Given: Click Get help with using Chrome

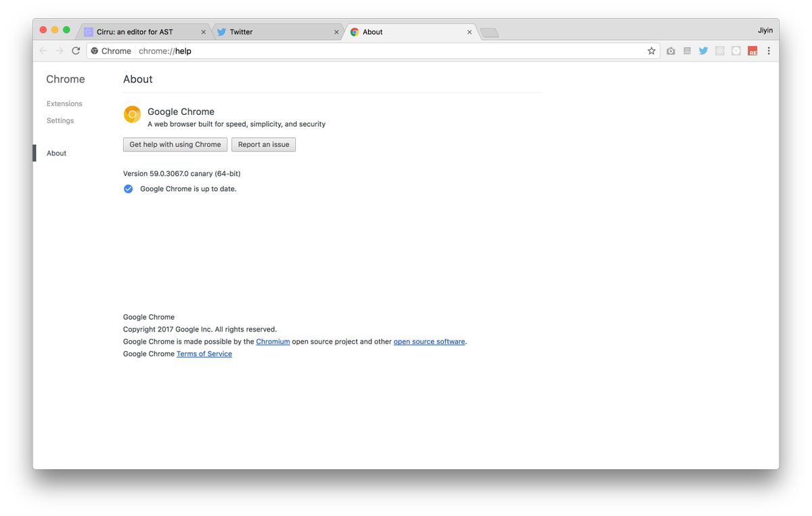Looking at the screenshot, I should point(175,145).
